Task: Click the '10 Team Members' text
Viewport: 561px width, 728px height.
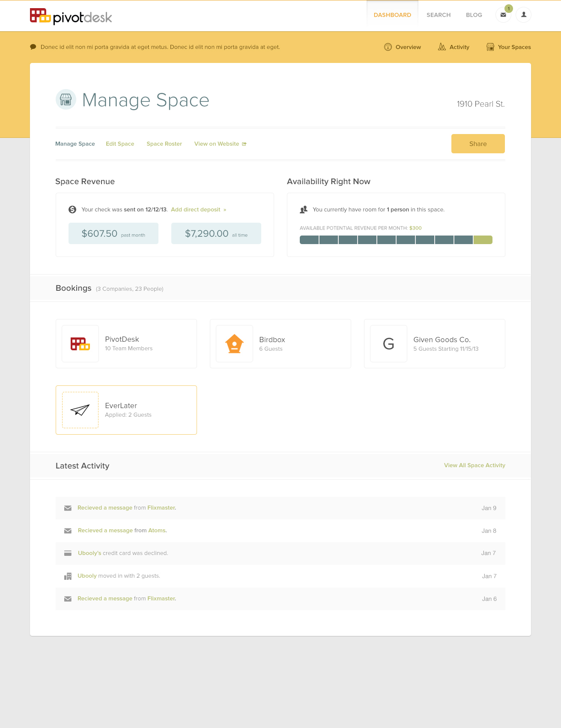Action: click(129, 349)
